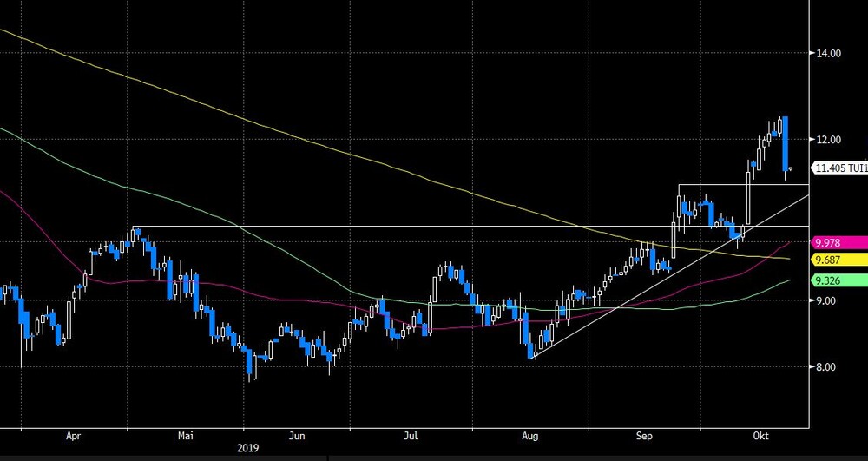This screenshot has height=461, width=868.
Task: Select the Mai label on time axis
Action: coord(186,437)
